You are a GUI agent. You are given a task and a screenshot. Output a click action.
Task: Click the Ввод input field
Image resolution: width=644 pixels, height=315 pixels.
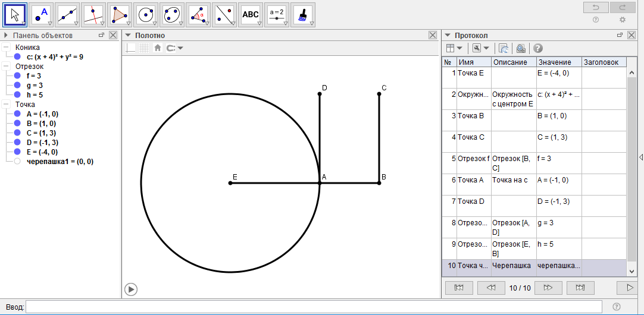pos(314,307)
